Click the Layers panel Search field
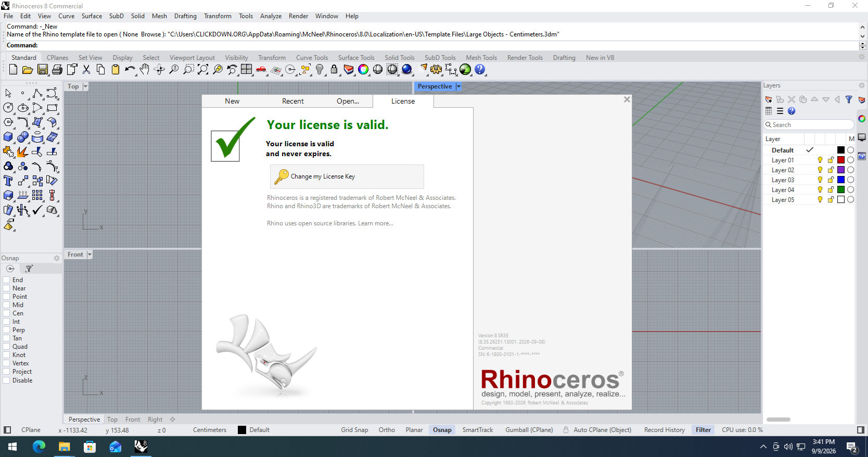Image resolution: width=868 pixels, height=457 pixels. pyautogui.click(x=809, y=125)
